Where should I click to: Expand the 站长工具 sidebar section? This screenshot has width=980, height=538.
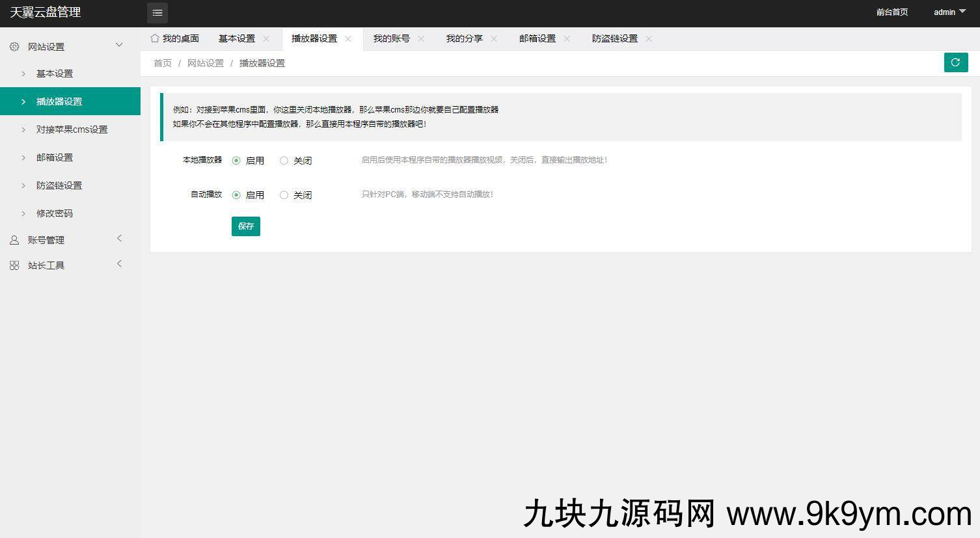119,264
